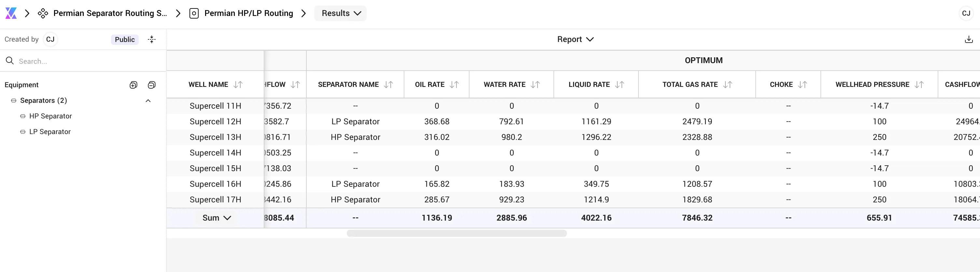The width and height of the screenshot is (980, 272).
Task: Open the Report dropdown
Action: tap(575, 39)
